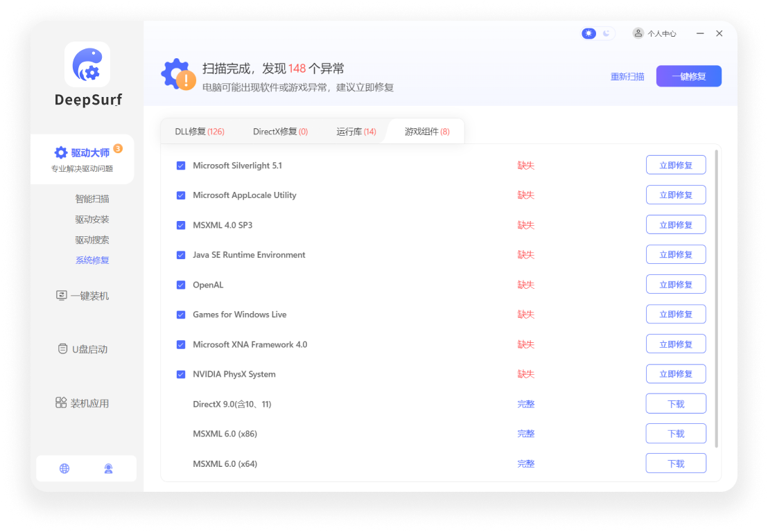Open the 运行库 tab
This screenshot has height=532, width=768.
click(x=356, y=131)
